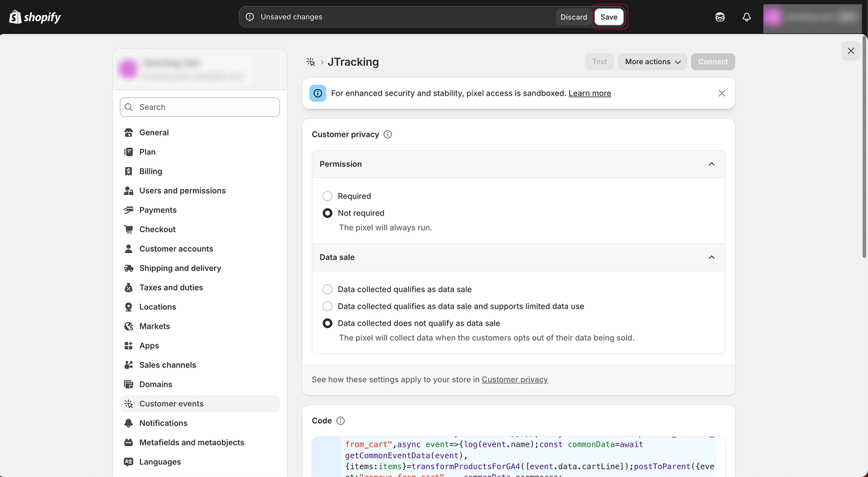Click the settings Search field

(200, 107)
